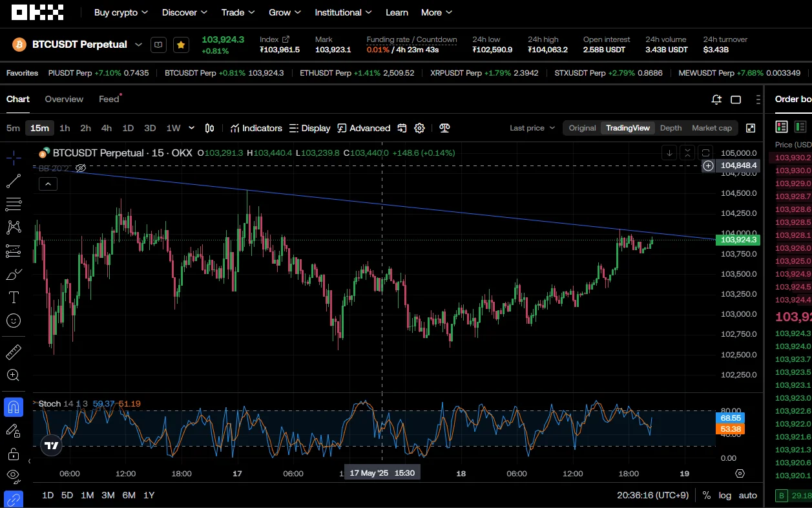
Task: Click the Learn link in top navigation
Action: (x=397, y=12)
